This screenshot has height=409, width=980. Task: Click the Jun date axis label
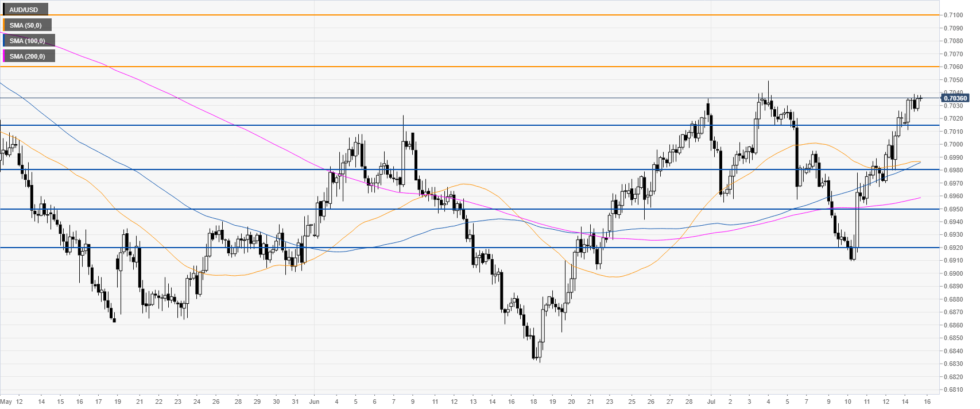(313, 402)
